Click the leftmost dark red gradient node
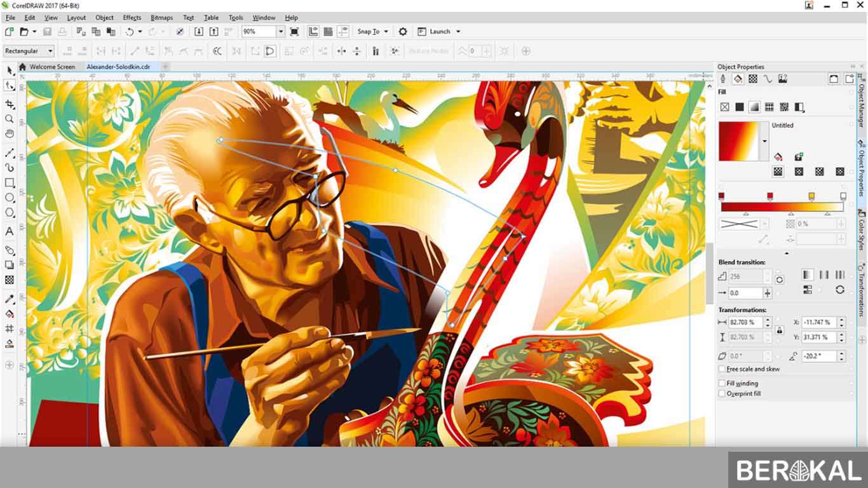This screenshot has height=488, width=868. click(721, 196)
